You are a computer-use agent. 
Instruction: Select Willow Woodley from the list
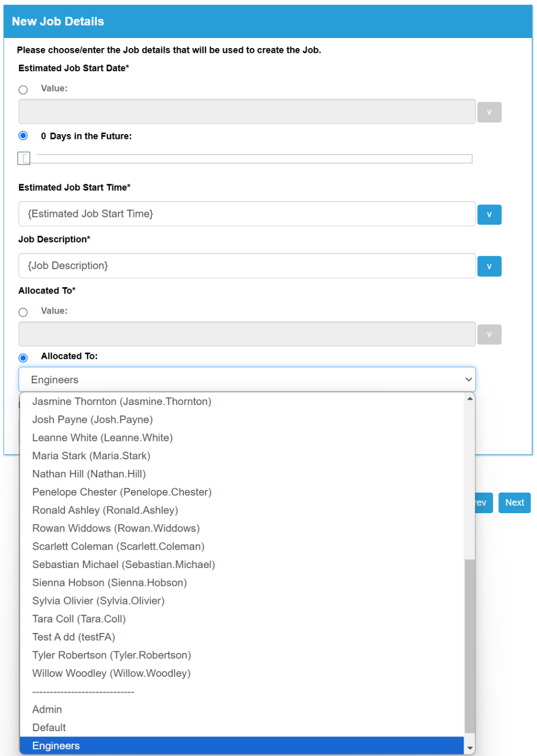tap(242, 673)
